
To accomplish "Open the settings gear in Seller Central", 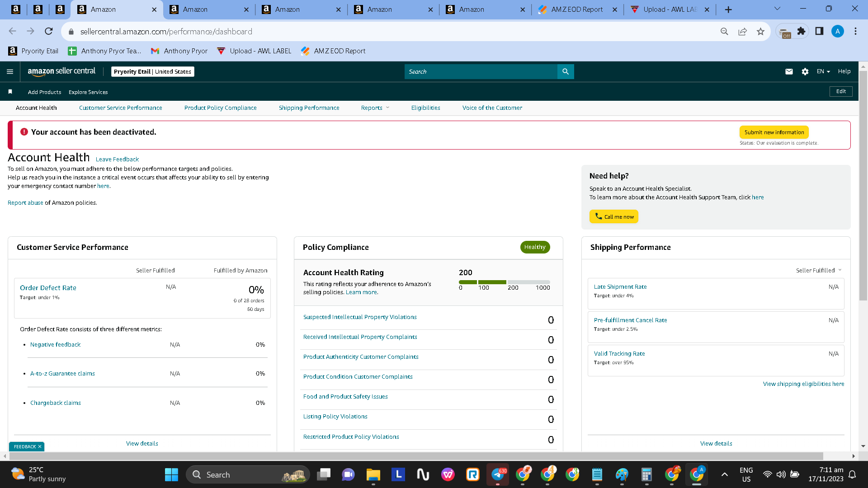I will pos(805,71).
